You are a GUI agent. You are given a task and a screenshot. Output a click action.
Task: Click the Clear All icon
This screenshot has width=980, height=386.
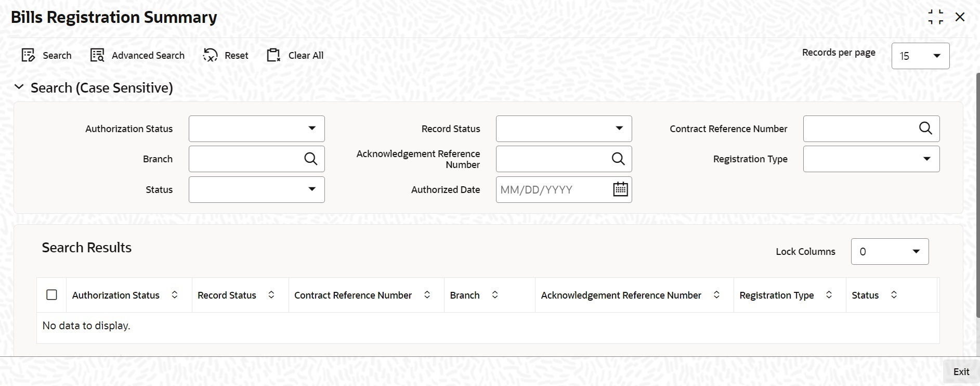(273, 55)
